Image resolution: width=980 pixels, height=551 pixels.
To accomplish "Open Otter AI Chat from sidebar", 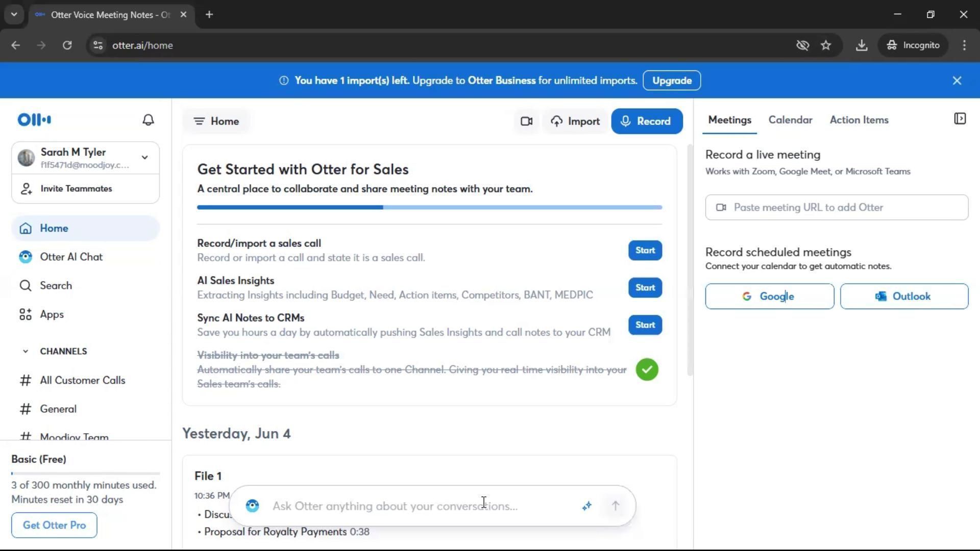I will (x=71, y=257).
